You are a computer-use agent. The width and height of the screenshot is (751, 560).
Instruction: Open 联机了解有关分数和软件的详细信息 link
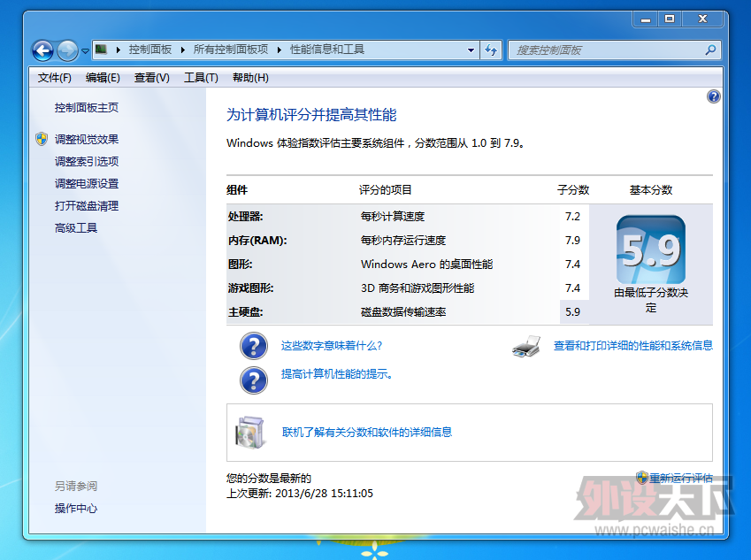click(x=367, y=432)
